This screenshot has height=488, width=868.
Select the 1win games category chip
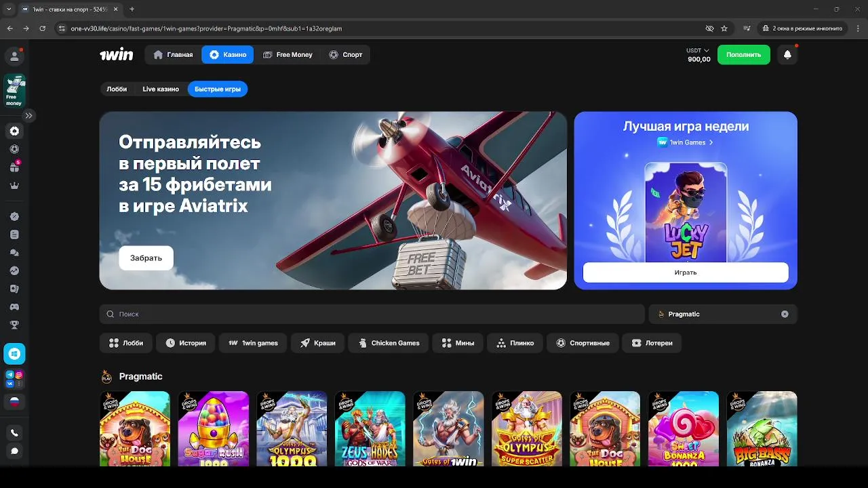(253, 343)
